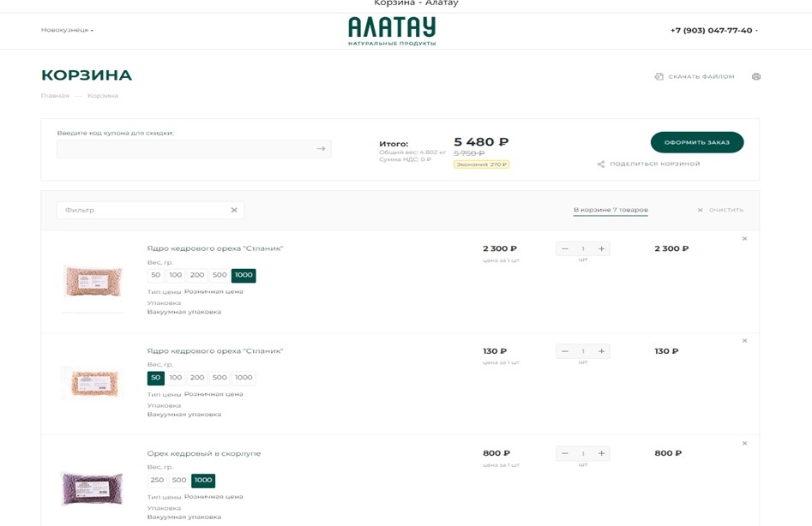Open print view via printer icon

pyautogui.click(x=755, y=76)
